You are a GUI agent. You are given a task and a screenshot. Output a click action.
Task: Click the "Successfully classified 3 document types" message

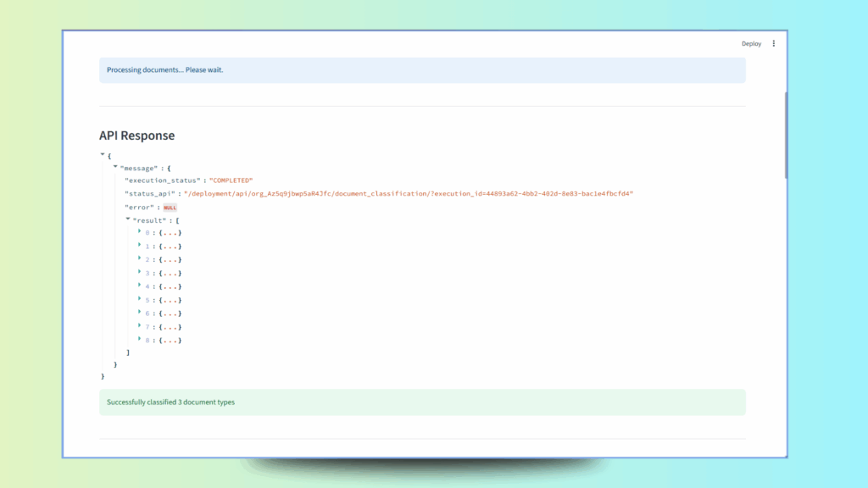[170, 402]
